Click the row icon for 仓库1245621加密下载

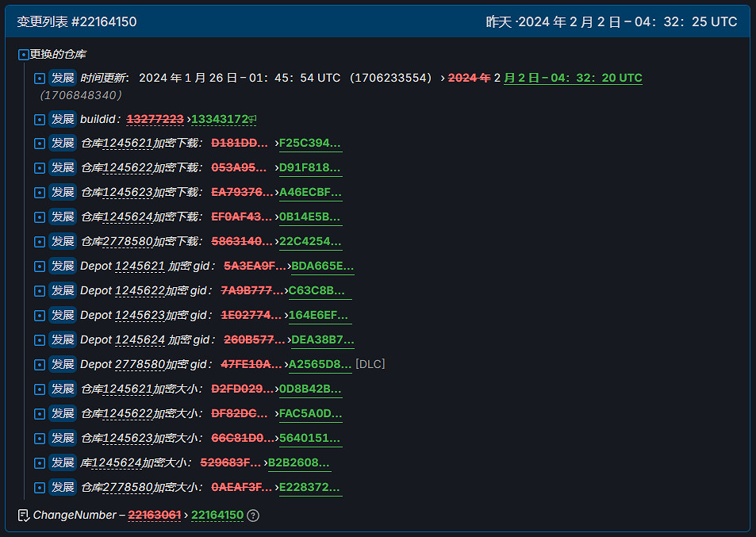tap(40, 144)
